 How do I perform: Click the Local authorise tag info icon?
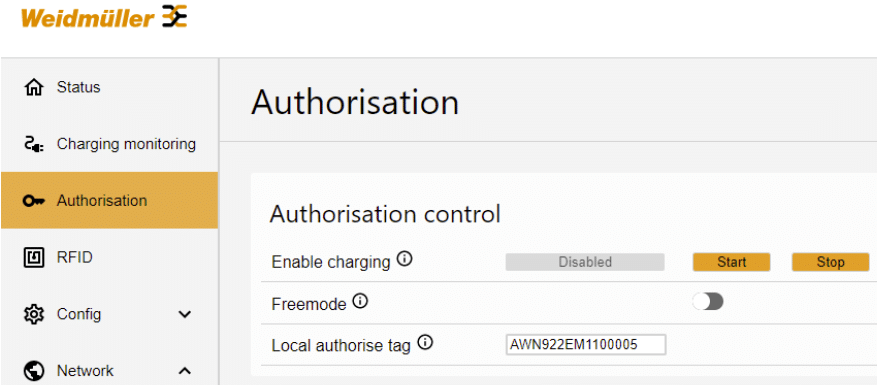[x=426, y=342]
